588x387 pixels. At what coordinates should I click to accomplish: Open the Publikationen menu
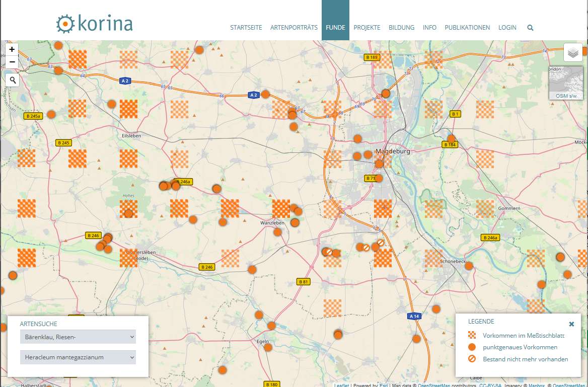click(467, 28)
